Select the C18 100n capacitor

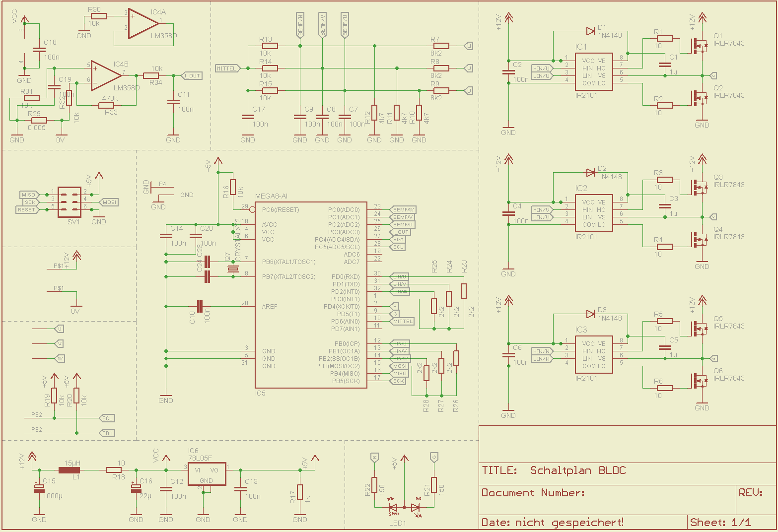click(x=39, y=50)
